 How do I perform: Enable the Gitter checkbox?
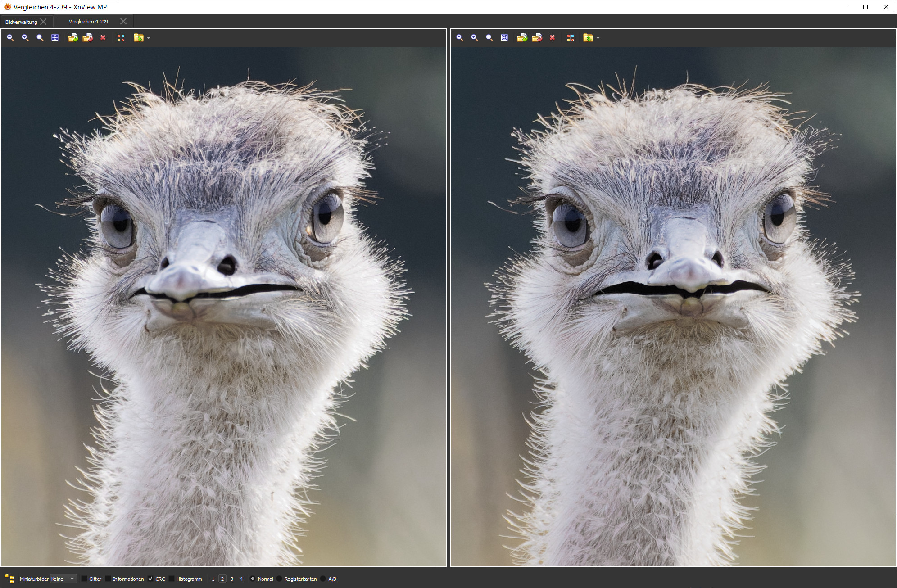pos(84,579)
